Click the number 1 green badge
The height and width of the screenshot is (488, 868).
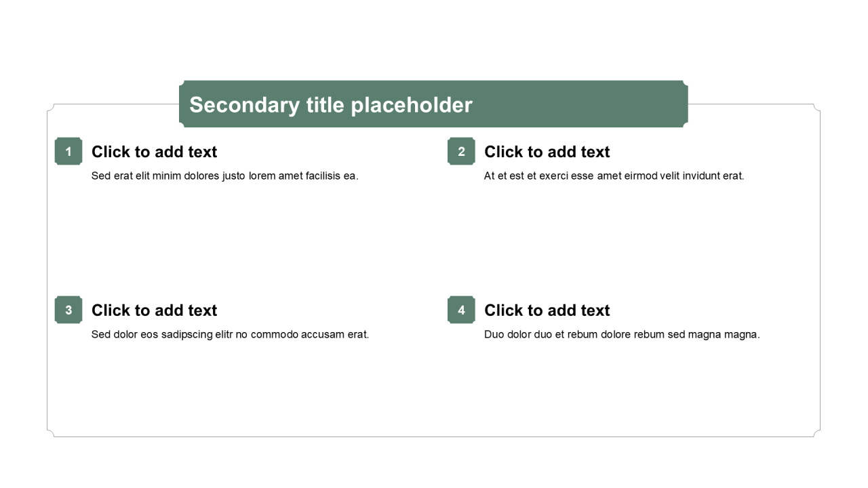point(68,151)
